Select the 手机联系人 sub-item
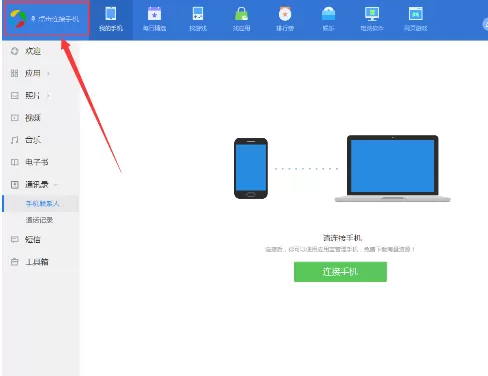This screenshot has width=488, height=376. (41, 203)
